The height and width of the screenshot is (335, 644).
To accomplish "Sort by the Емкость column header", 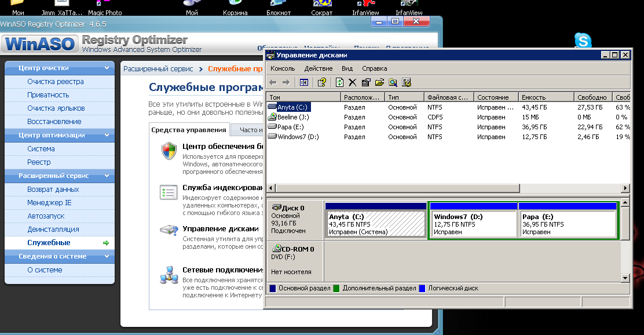I will (546, 97).
